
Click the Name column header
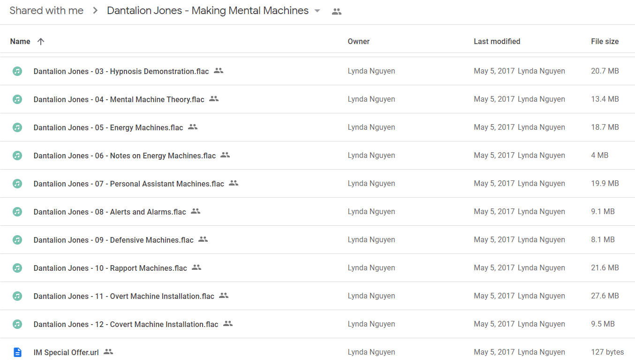click(x=20, y=41)
